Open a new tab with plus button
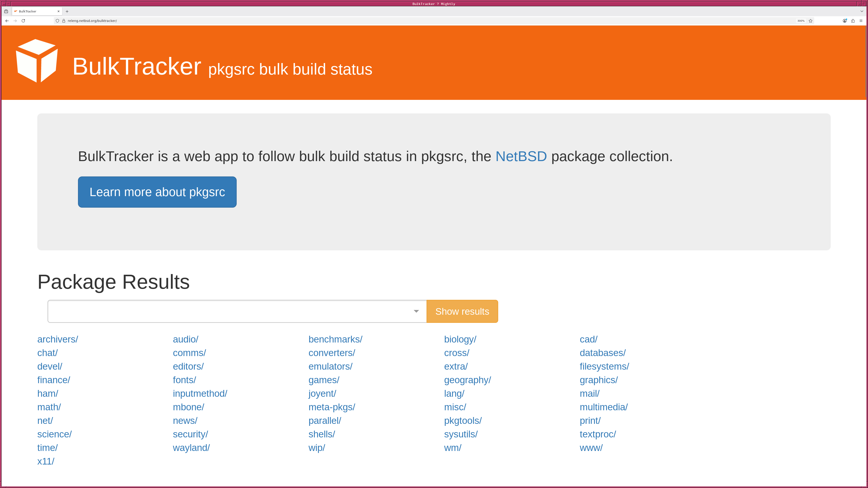 pos(67,12)
